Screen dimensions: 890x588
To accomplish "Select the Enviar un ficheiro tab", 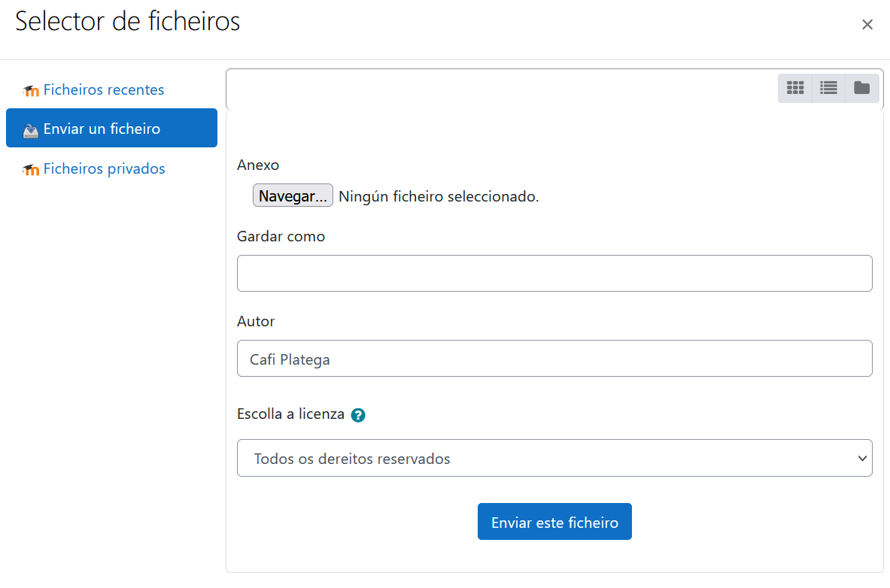I will pos(102,129).
